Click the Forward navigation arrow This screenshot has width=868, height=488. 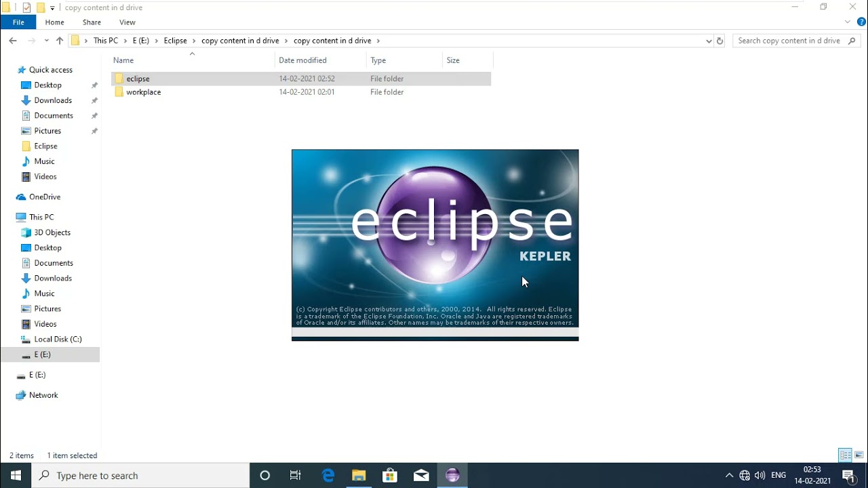[x=31, y=41]
